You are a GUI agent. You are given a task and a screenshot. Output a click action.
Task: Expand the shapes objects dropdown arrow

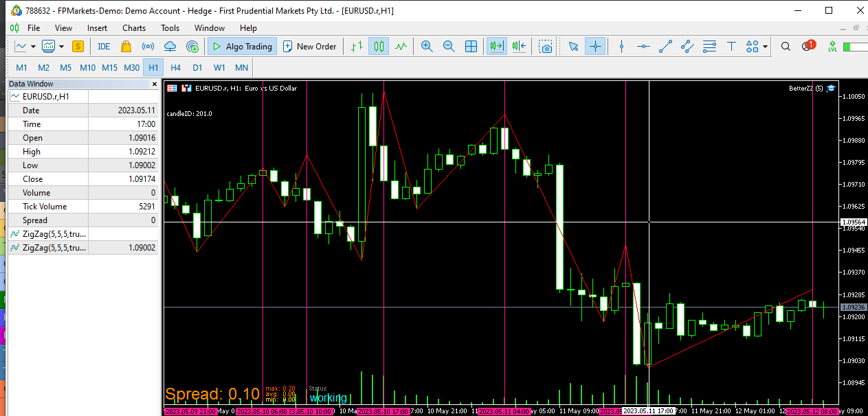(766, 47)
